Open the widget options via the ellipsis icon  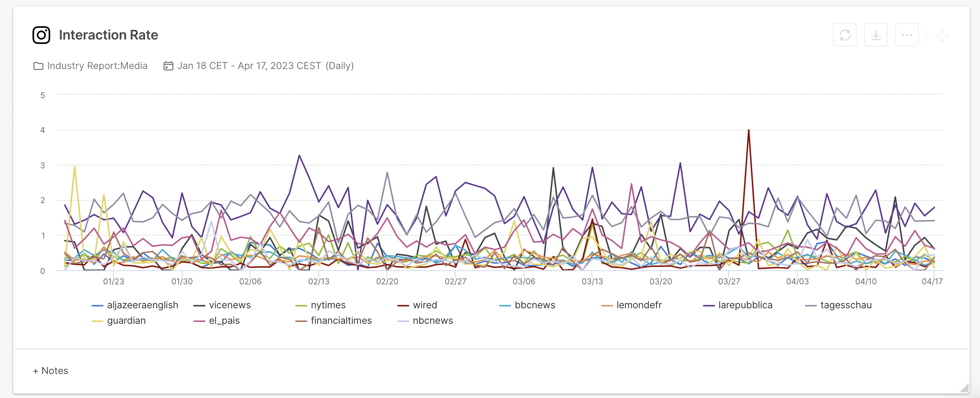coord(907,35)
